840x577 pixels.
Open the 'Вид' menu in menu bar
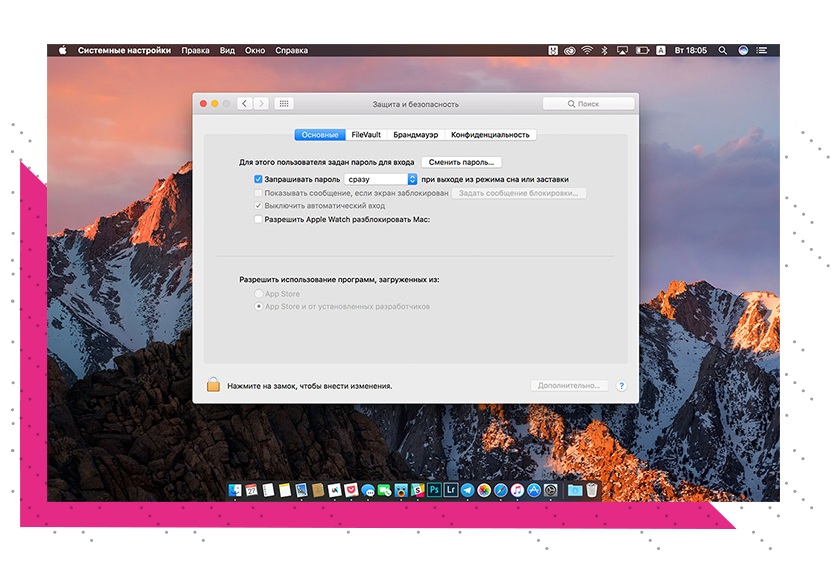click(x=227, y=50)
